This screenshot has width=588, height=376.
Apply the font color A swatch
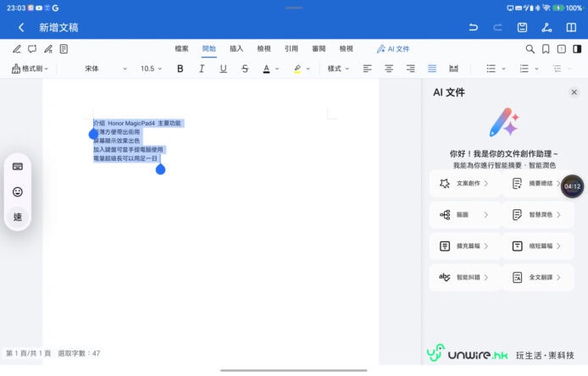point(266,69)
